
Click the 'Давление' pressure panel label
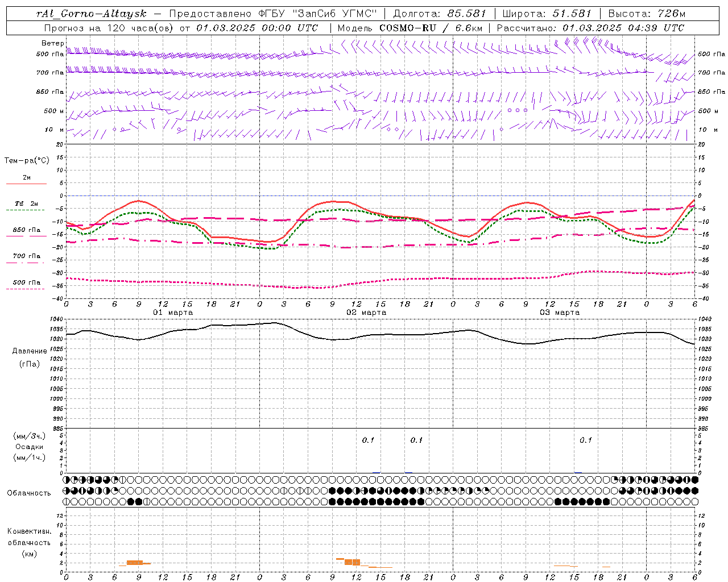pyautogui.click(x=30, y=351)
